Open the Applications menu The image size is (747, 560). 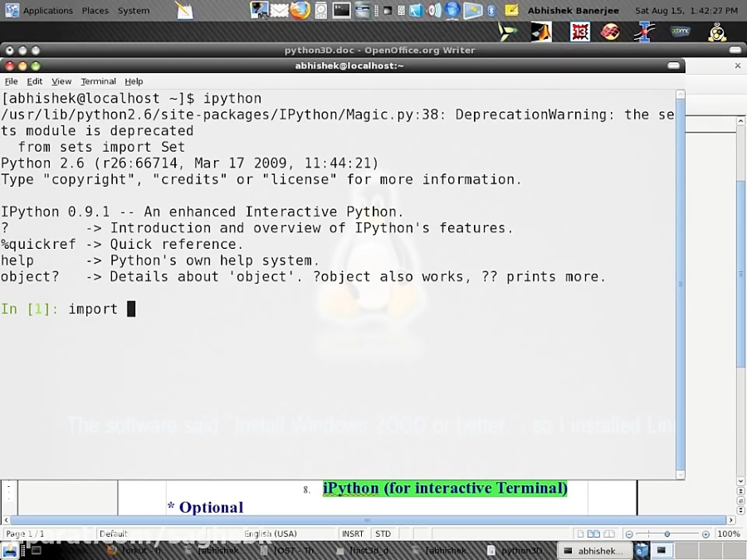[x=47, y=11]
